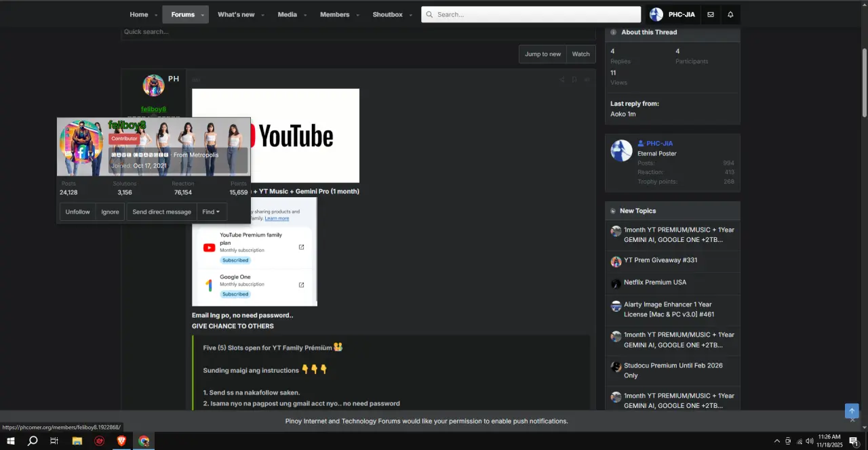Unfollow feliboy8 in the member card
Image resolution: width=868 pixels, height=450 pixels.
[77, 212]
